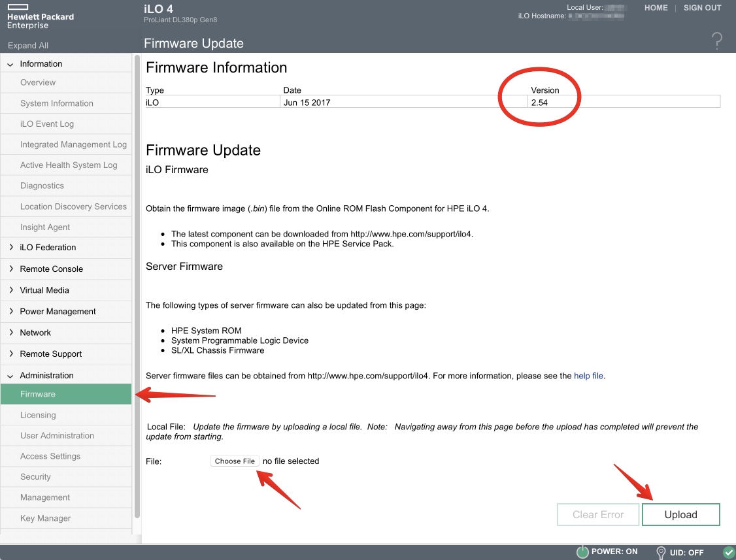Open the iLO Event Log page
This screenshot has width=736, height=560.
click(x=47, y=124)
